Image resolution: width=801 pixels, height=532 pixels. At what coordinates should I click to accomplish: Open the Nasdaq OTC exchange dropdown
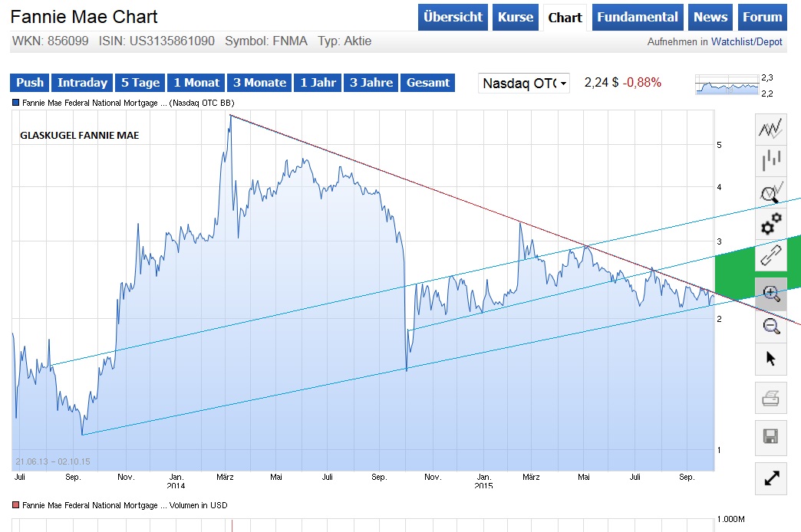(x=523, y=84)
